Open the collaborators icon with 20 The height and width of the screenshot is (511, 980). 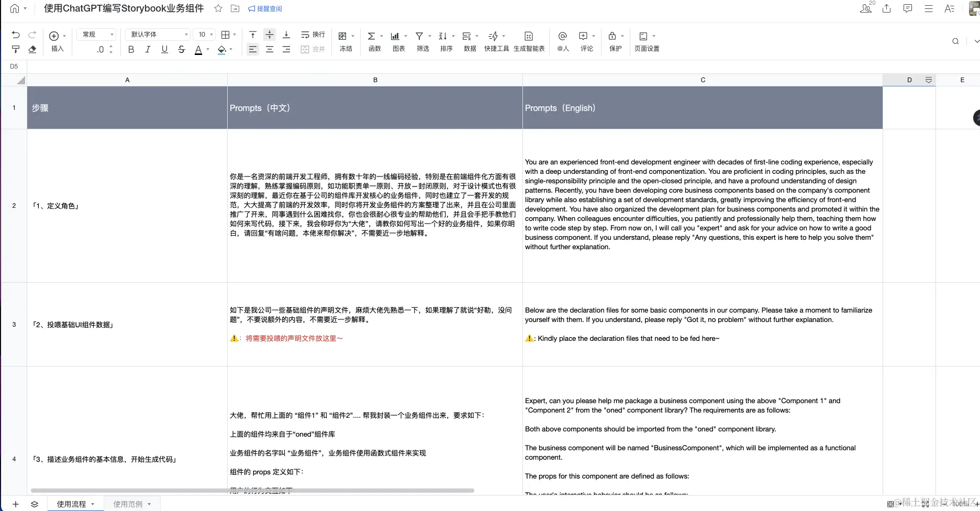(x=867, y=8)
